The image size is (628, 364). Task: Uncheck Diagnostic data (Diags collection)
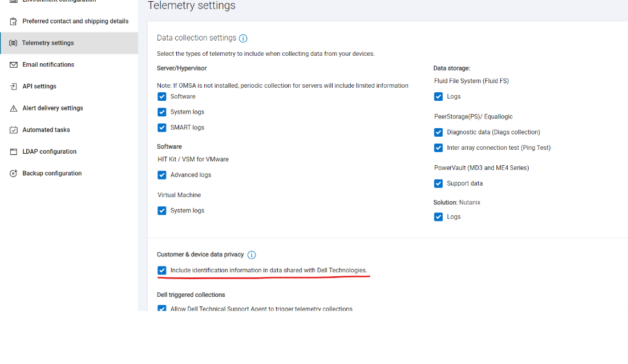438,132
